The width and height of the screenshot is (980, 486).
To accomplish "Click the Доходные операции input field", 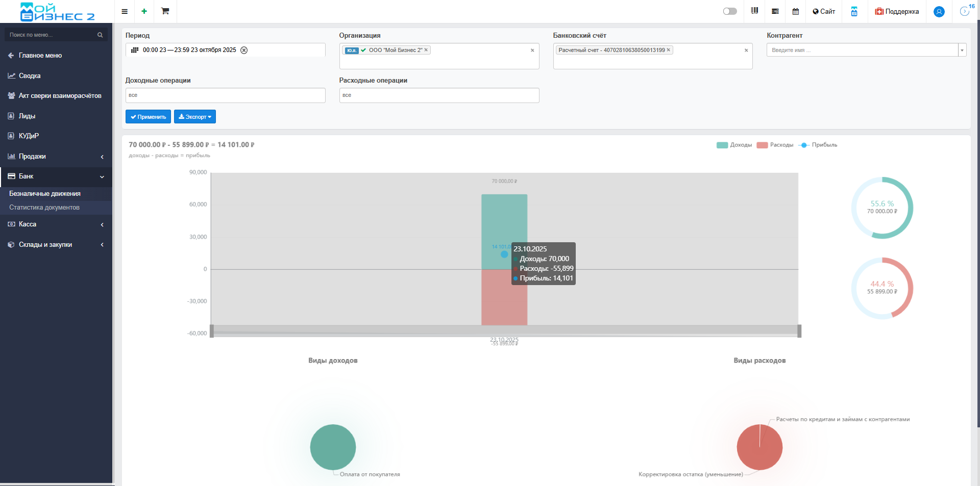I will 225,95.
